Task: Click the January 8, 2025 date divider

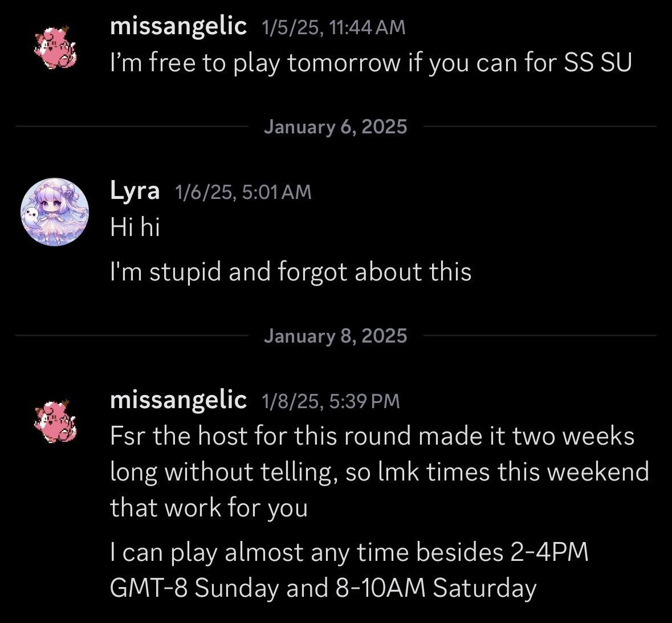Action: point(335,336)
